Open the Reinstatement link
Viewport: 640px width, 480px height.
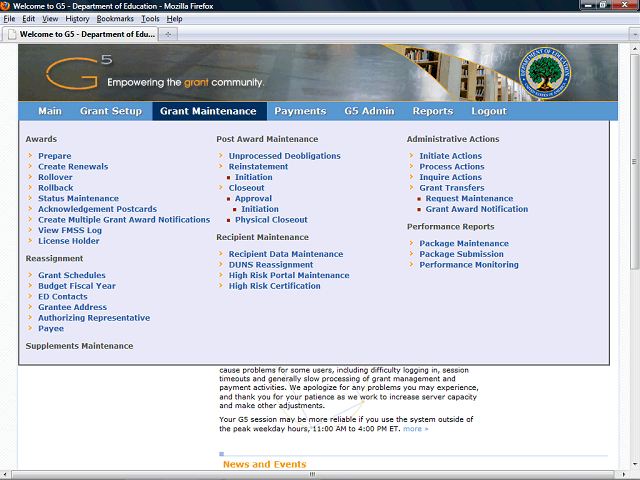pos(258,167)
